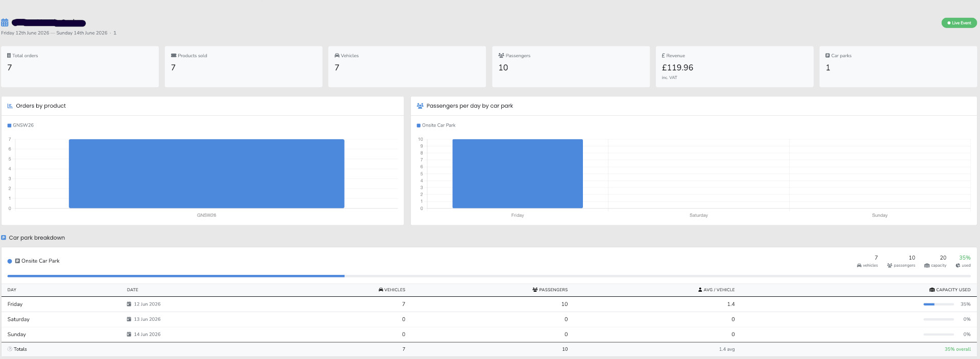The height and width of the screenshot is (359, 980).
Task: Click the Live Event status badge
Action: click(959, 23)
